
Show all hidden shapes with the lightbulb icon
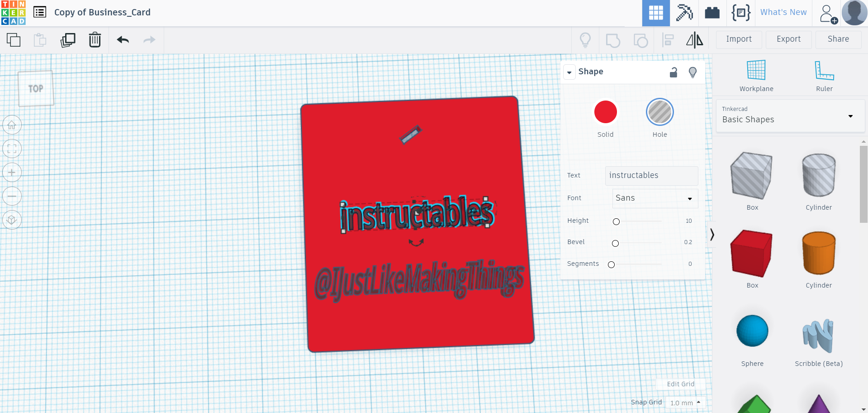[585, 40]
